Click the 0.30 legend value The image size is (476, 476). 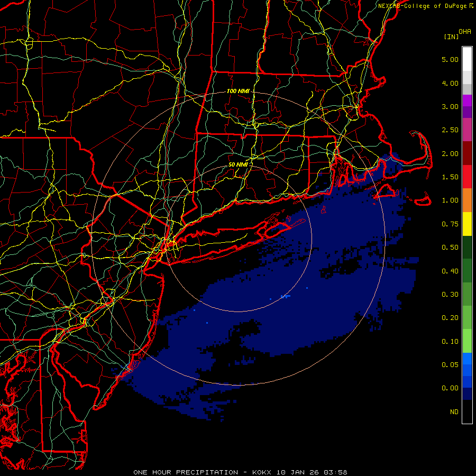point(450,295)
